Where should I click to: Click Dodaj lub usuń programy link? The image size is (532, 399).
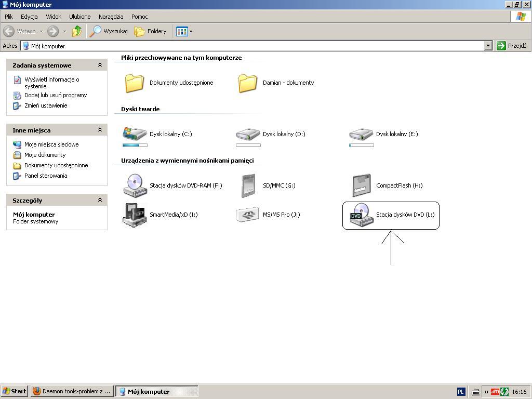pyautogui.click(x=56, y=95)
